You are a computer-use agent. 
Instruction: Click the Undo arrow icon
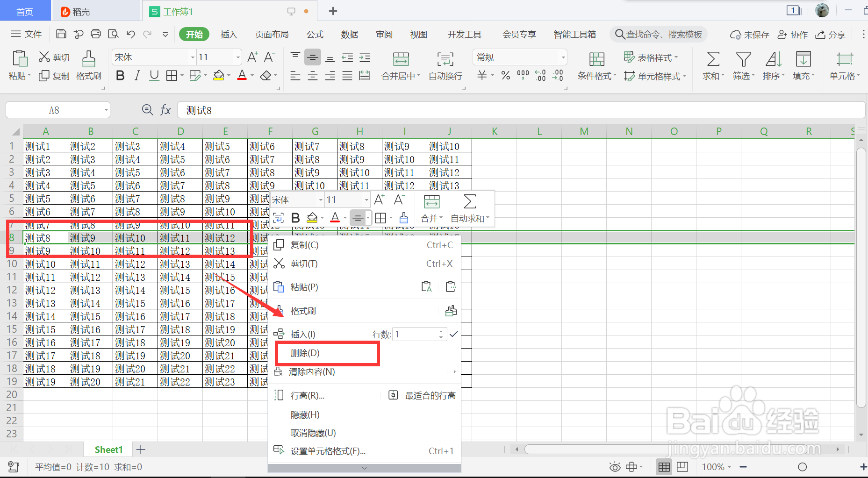[131, 34]
